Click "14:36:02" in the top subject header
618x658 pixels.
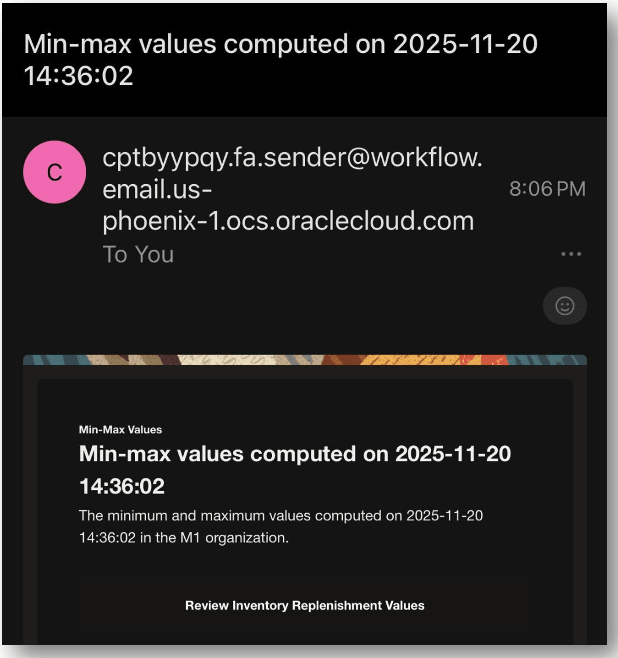pyautogui.click(x=78, y=76)
